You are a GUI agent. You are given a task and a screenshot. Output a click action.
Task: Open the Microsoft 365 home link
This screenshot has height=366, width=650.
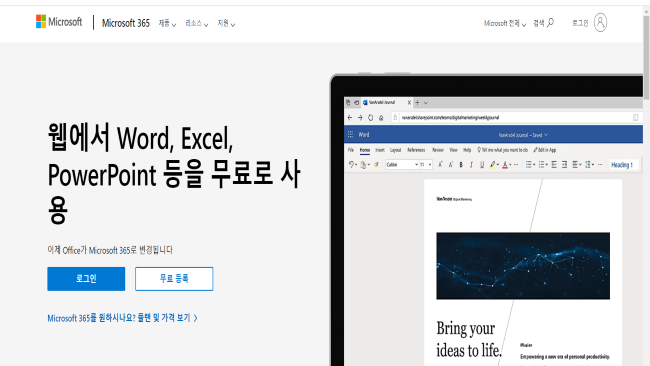tap(126, 23)
